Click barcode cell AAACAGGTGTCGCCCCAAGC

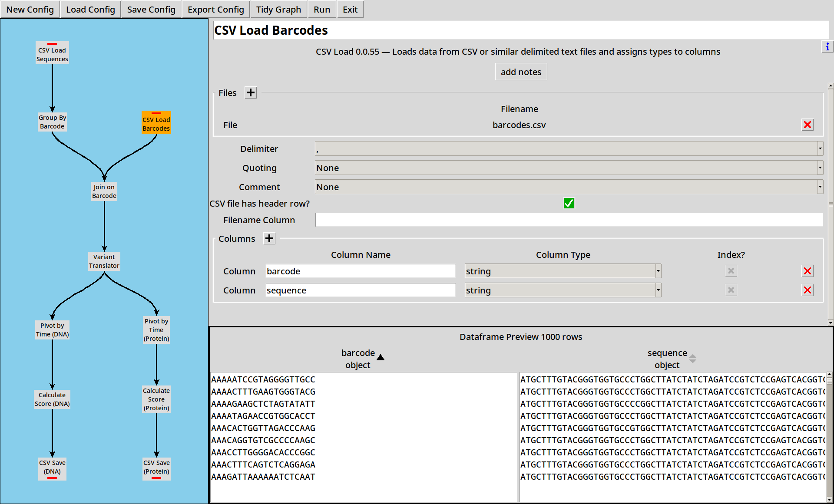pos(263,440)
